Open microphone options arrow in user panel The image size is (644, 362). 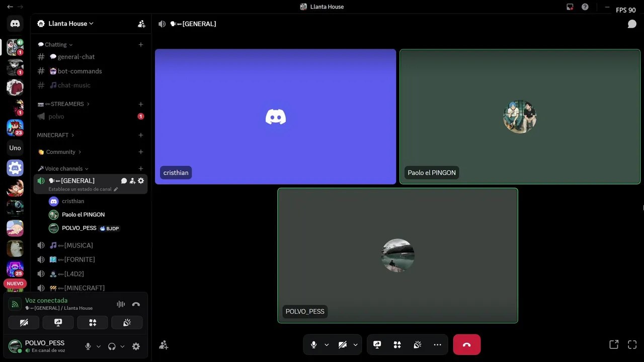click(99, 346)
